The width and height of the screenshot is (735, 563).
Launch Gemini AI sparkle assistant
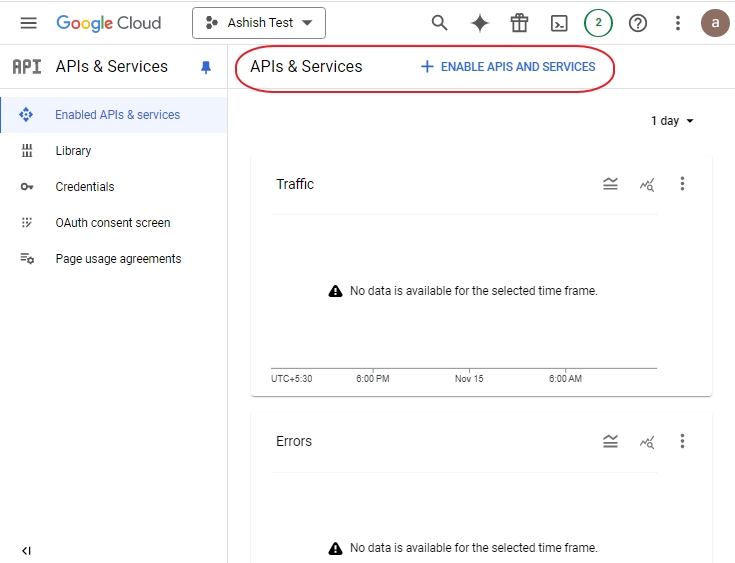pyautogui.click(x=480, y=23)
